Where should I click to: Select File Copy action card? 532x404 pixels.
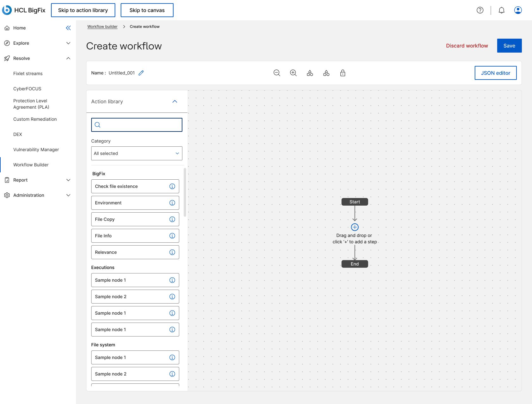pyautogui.click(x=135, y=219)
